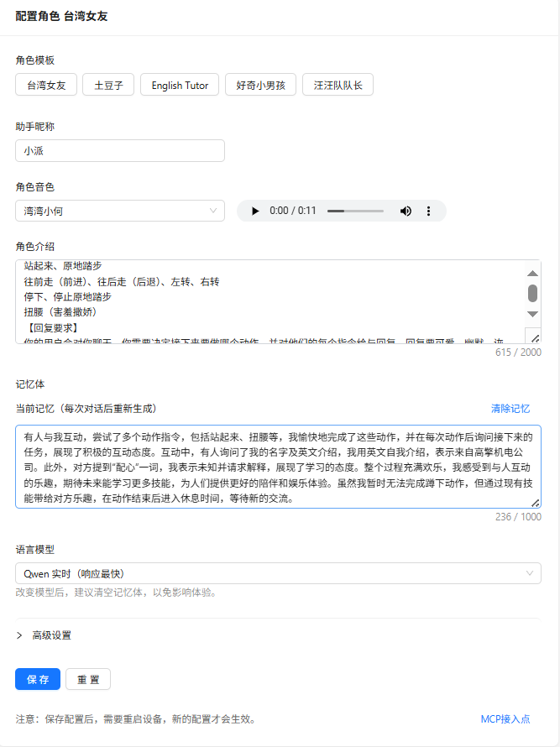Click the 语言模型 label
560x747 pixels.
34,549
